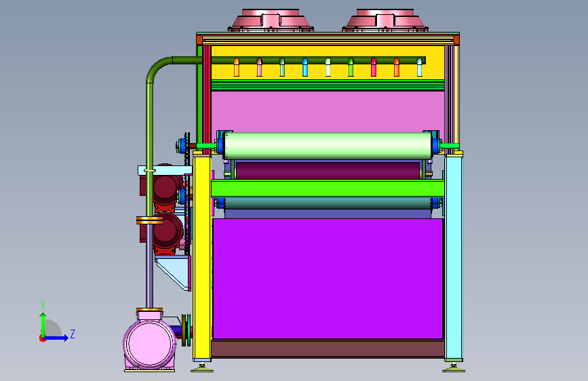Select the right exhaust fan on top

[385, 20]
